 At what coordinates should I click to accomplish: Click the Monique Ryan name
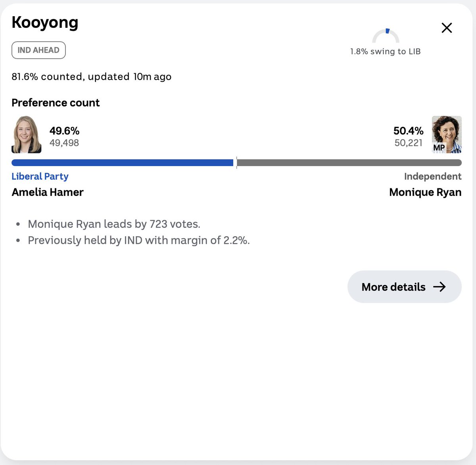tap(425, 192)
